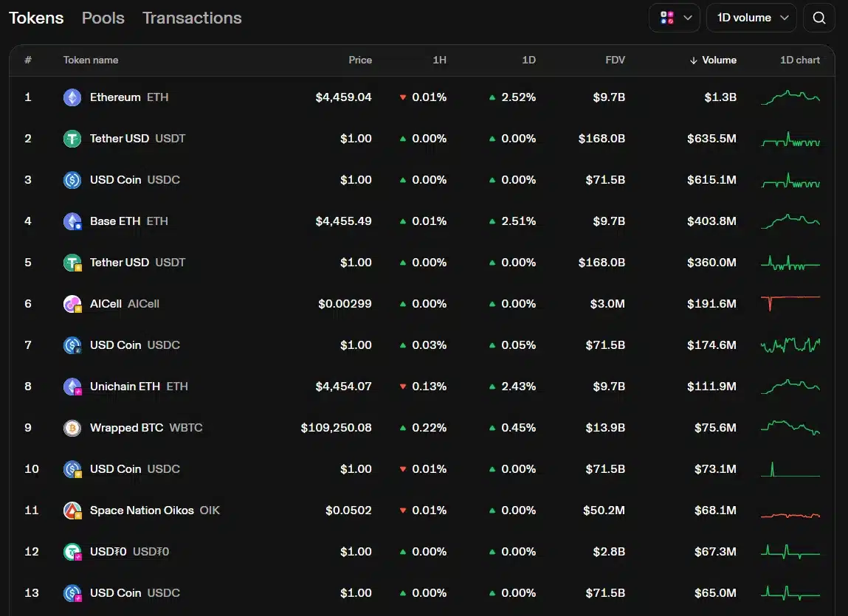This screenshot has width=848, height=616.
Task: Click the USD₮0 token icon
Action: tap(72, 551)
